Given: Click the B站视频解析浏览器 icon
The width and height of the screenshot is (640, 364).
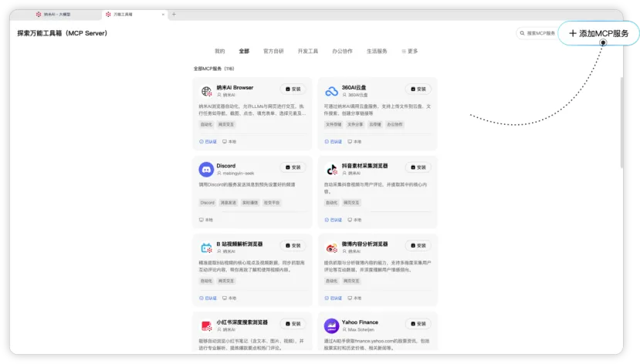Looking at the screenshot, I should coord(206,248).
